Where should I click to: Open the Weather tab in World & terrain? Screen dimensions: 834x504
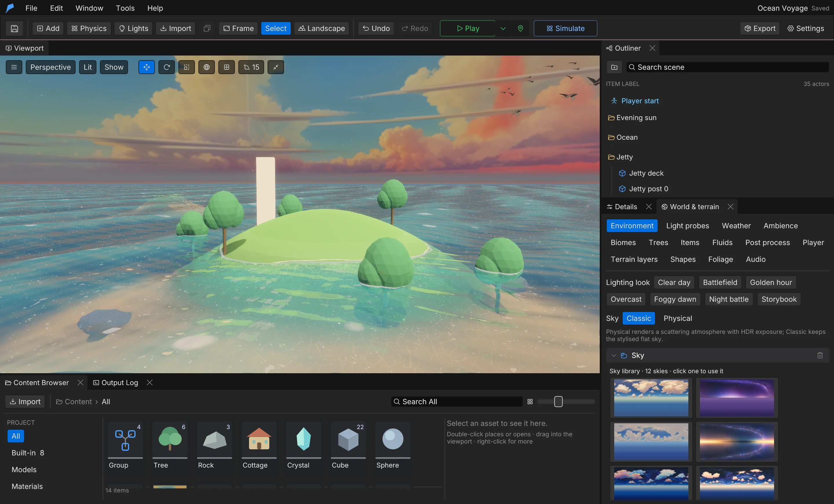pyautogui.click(x=736, y=226)
